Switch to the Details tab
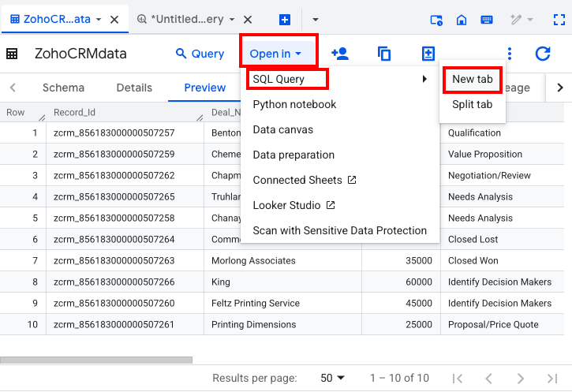The image size is (572, 392). (x=134, y=88)
